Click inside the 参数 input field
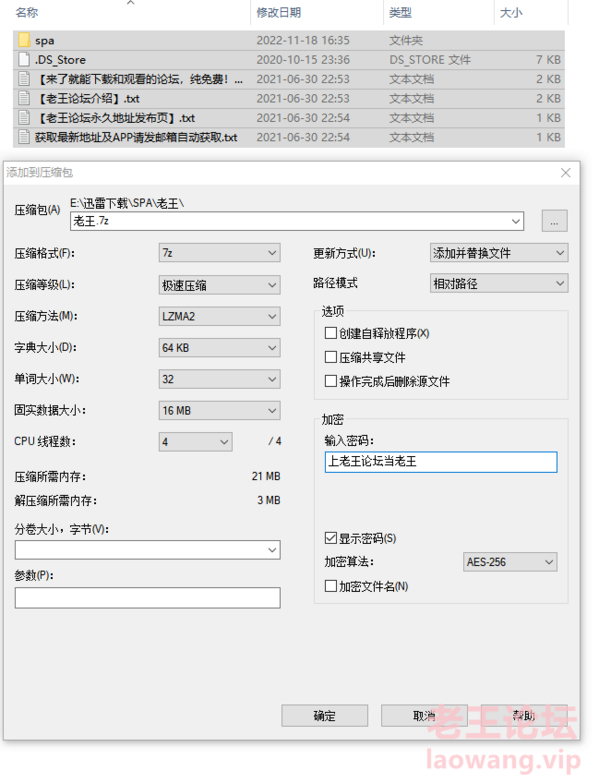The image size is (599, 783). pos(148,598)
